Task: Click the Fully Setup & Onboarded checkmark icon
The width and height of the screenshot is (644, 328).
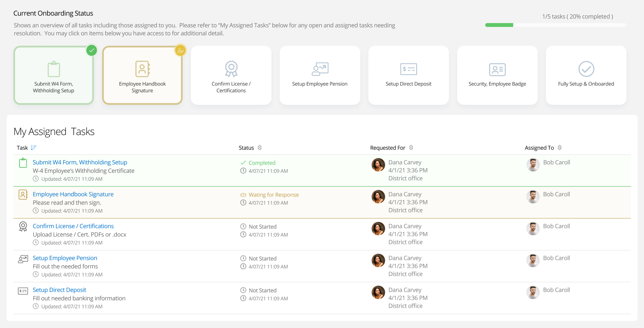Action: [x=586, y=70]
